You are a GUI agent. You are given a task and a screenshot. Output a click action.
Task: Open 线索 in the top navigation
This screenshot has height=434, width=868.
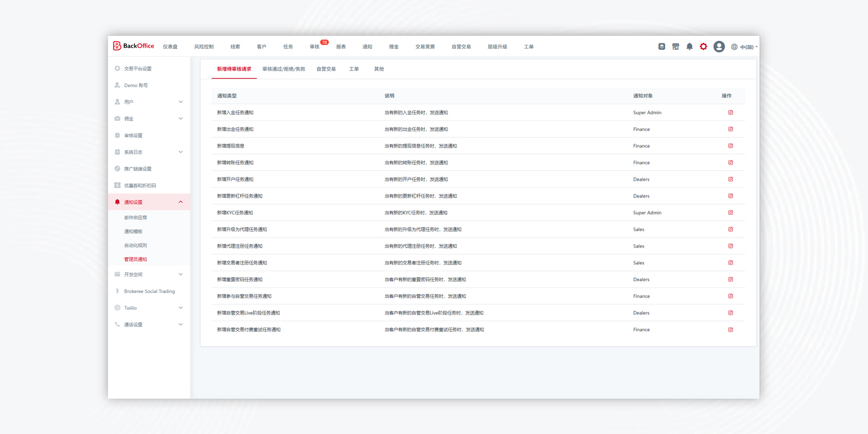[x=235, y=47]
